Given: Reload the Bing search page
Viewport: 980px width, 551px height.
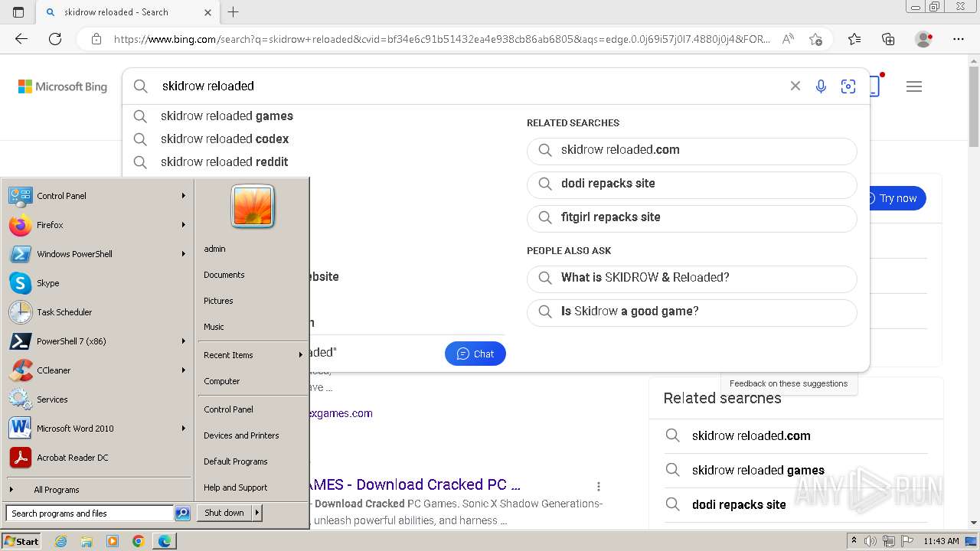Looking at the screenshot, I should (55, 39).
